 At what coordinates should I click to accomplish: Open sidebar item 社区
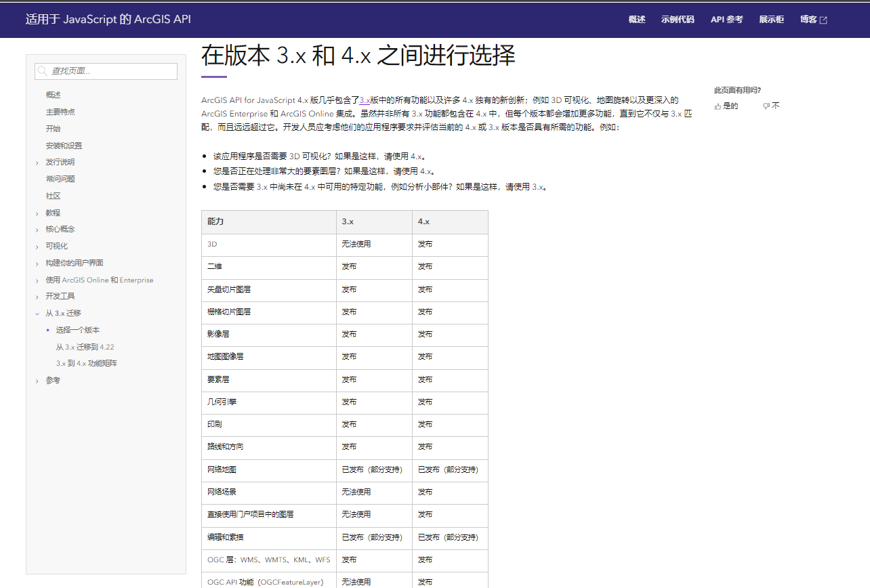(53, 196)
